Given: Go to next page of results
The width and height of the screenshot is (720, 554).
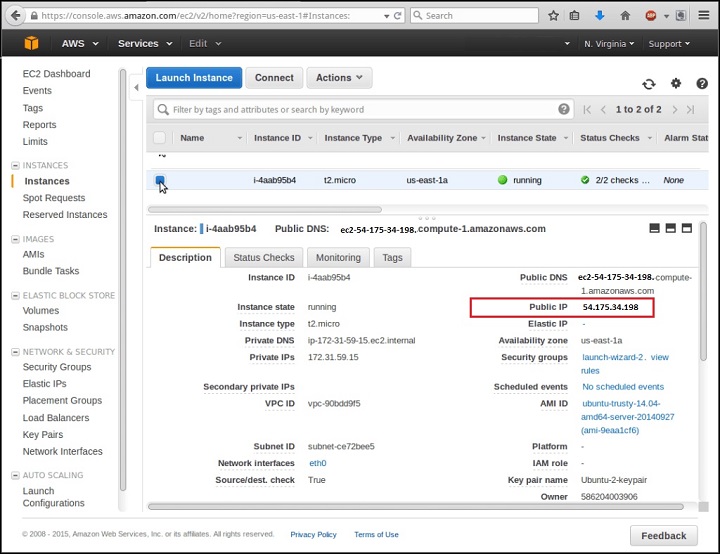Looking at the screenshot, I should tap(675, 109).
